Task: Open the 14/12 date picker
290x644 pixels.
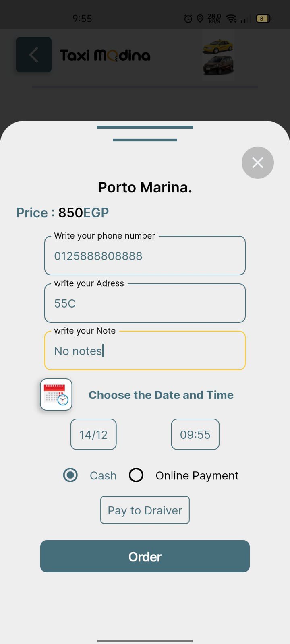Action: 93,434
